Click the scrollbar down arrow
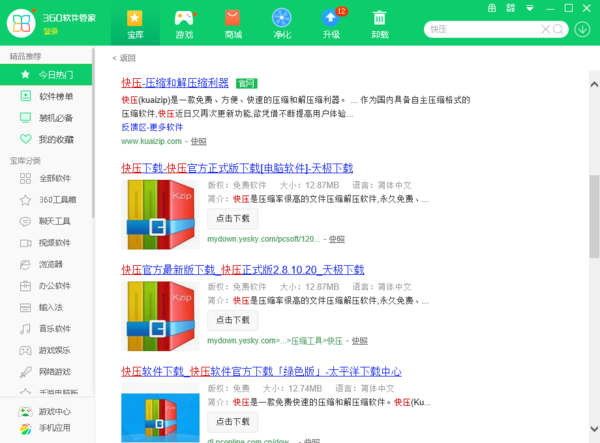 pos(594,429)
